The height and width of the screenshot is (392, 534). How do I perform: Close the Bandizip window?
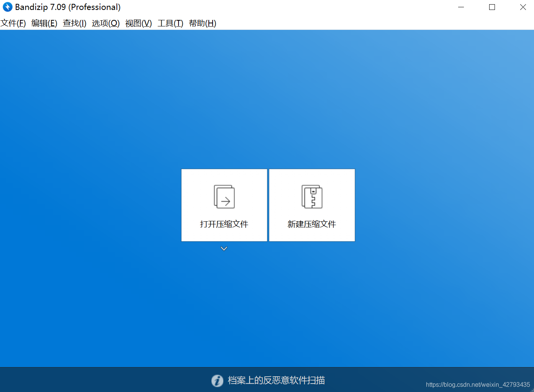(x=523, y=7)
